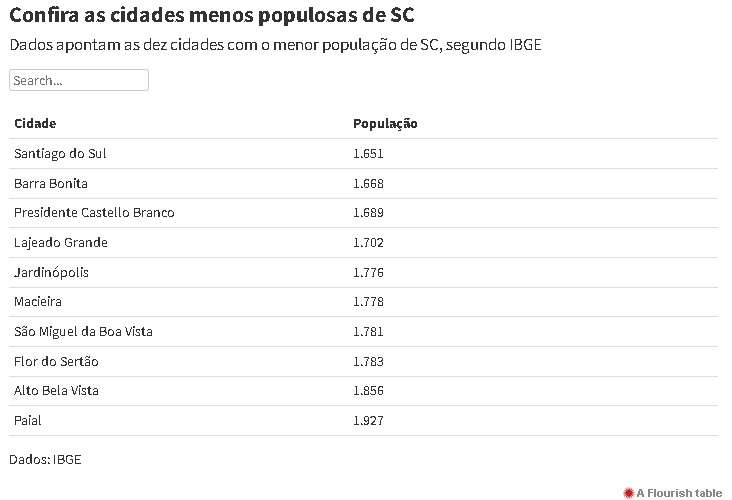Click population value 1.651
732x500 pixels.
click(x=368, y=153)
